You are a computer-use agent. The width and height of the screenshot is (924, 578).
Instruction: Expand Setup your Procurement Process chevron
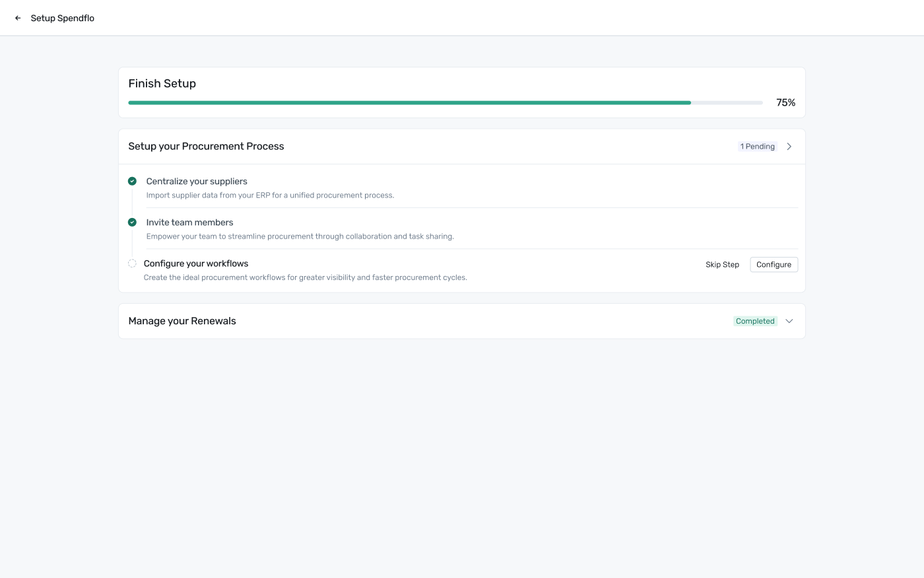(x=789, y=147)
